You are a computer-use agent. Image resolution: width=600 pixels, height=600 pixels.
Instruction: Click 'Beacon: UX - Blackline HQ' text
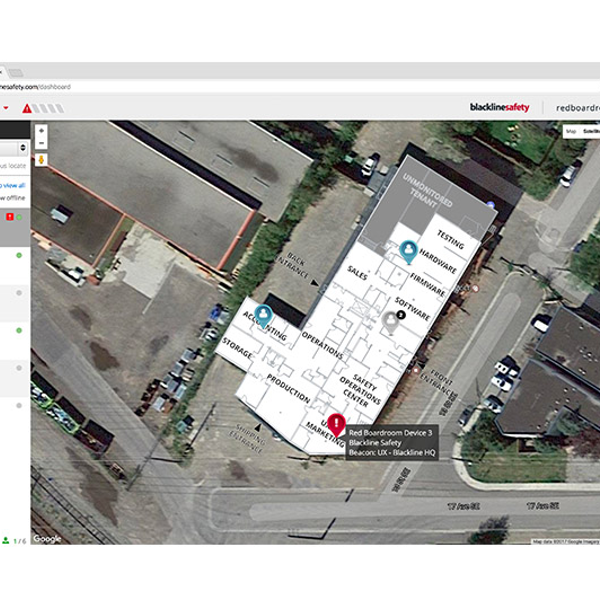(392, 453)
